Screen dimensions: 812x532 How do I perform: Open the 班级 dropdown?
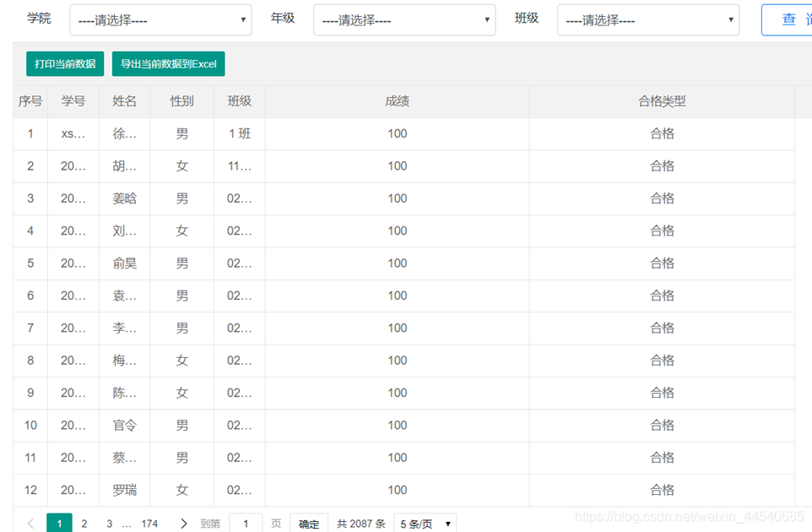(648, 20)
